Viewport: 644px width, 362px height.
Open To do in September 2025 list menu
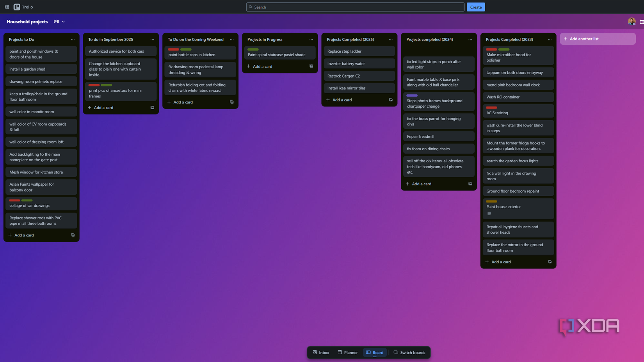[152, 39]
